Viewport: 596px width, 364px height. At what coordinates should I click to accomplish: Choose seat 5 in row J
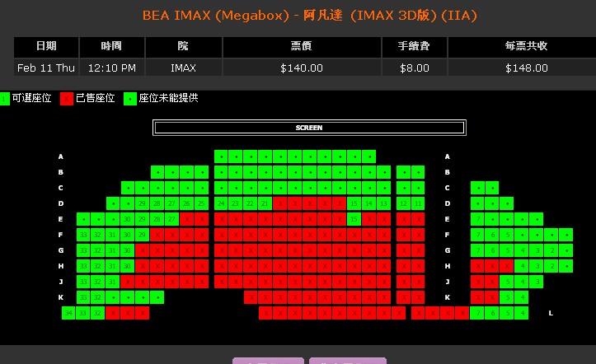point(508,282)
